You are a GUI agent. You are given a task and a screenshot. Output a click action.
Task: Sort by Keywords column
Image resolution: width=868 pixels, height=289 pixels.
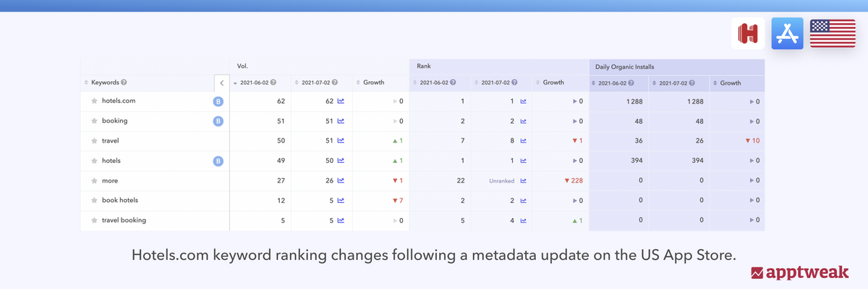click(x=87, y=83)
